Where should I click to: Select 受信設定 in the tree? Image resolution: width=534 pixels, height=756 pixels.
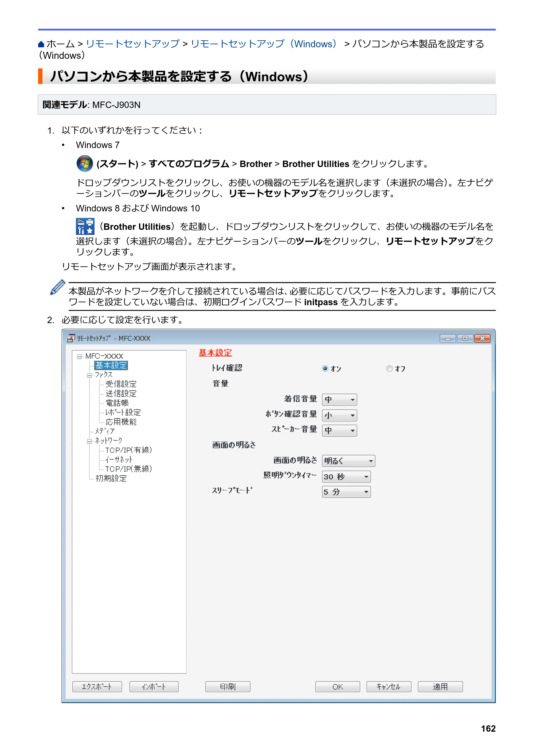tap(121, 384)
